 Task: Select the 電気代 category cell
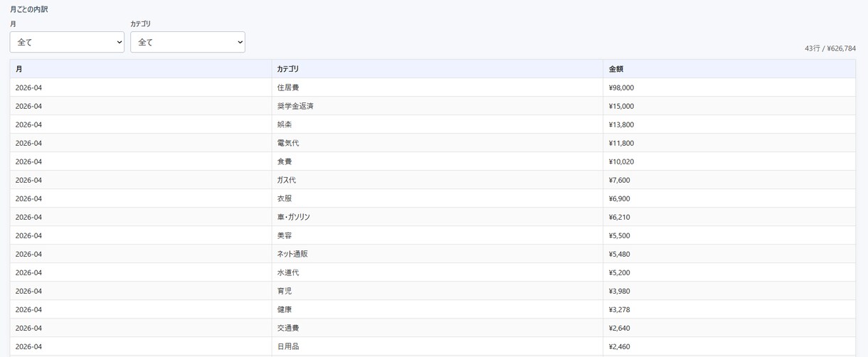click(438, 143)
